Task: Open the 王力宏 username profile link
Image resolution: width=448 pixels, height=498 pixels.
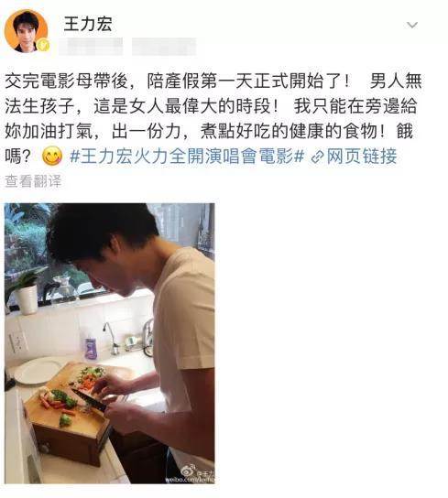Action: click(x=88, y=24)
